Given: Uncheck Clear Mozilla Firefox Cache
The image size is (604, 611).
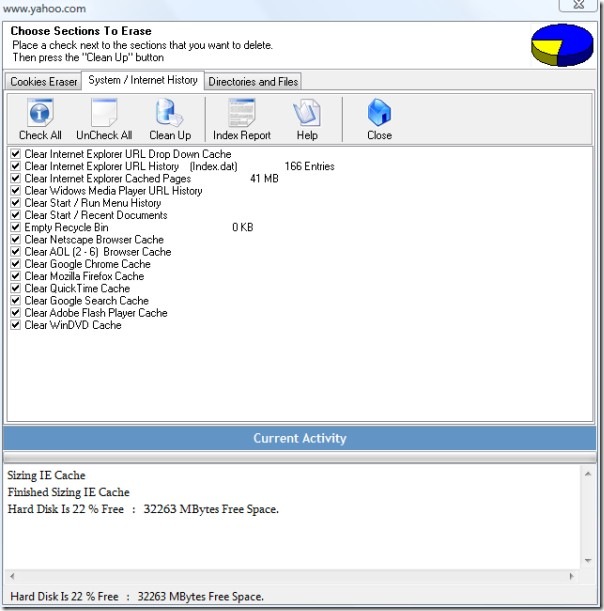Looking at the screenshot, I should pos(16,276).
